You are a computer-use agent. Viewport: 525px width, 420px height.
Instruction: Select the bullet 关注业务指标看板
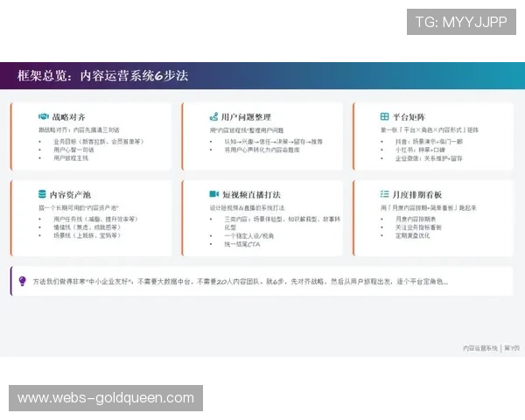pos(418,227)
